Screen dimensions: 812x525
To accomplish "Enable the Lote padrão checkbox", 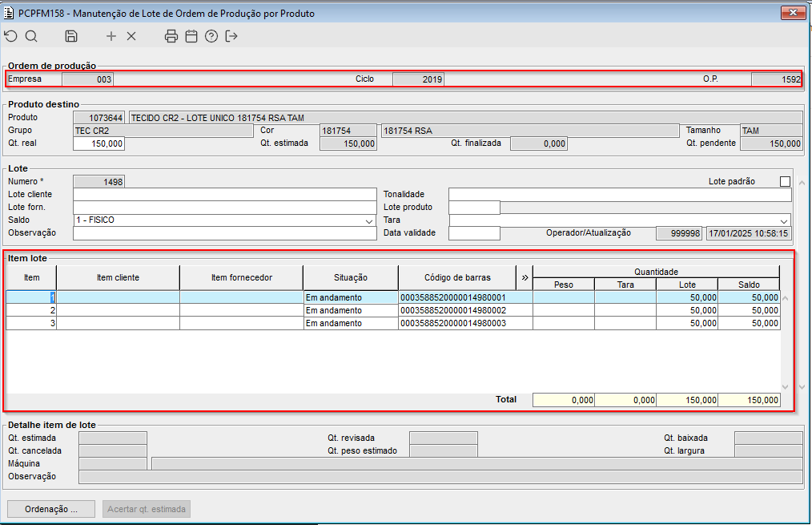I will pos(785,181).
